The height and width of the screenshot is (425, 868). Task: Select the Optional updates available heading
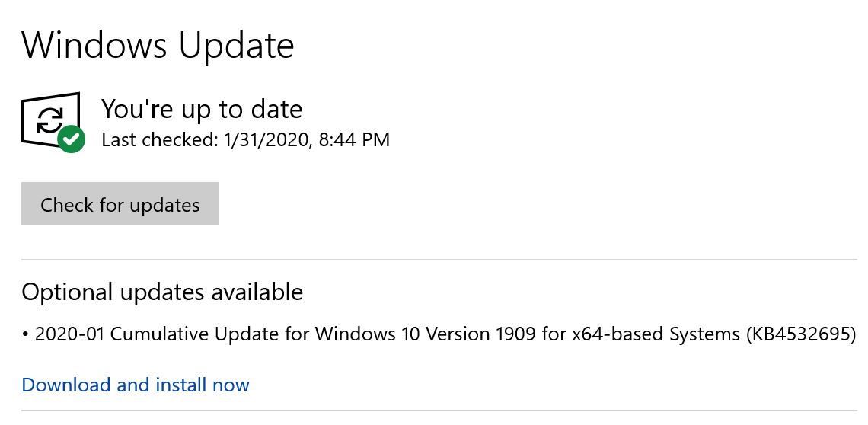point(162,292)
